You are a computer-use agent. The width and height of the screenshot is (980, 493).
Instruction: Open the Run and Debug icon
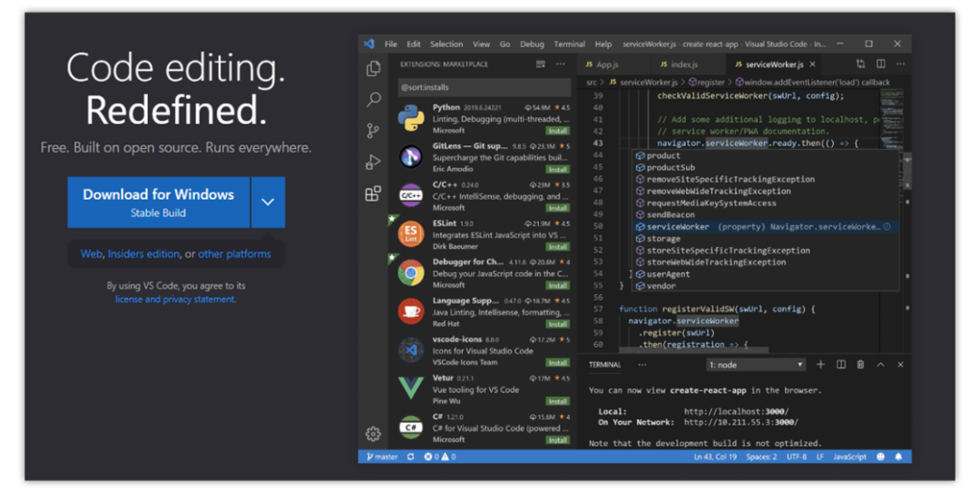(x=373, y=162)
